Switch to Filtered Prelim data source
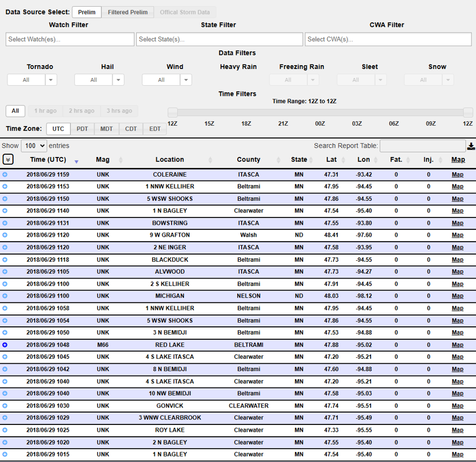 coord(128,12)
